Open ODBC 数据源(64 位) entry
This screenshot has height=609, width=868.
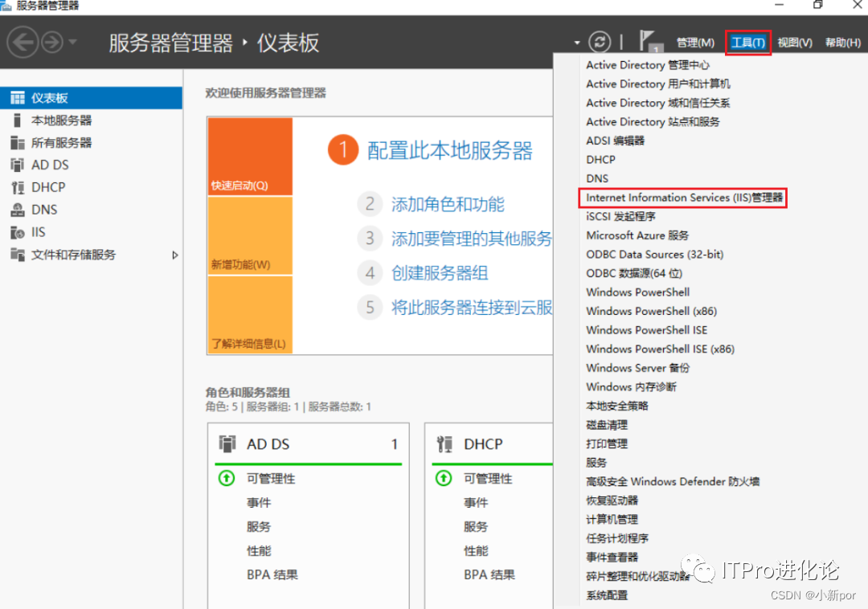(x=634, y=273)
